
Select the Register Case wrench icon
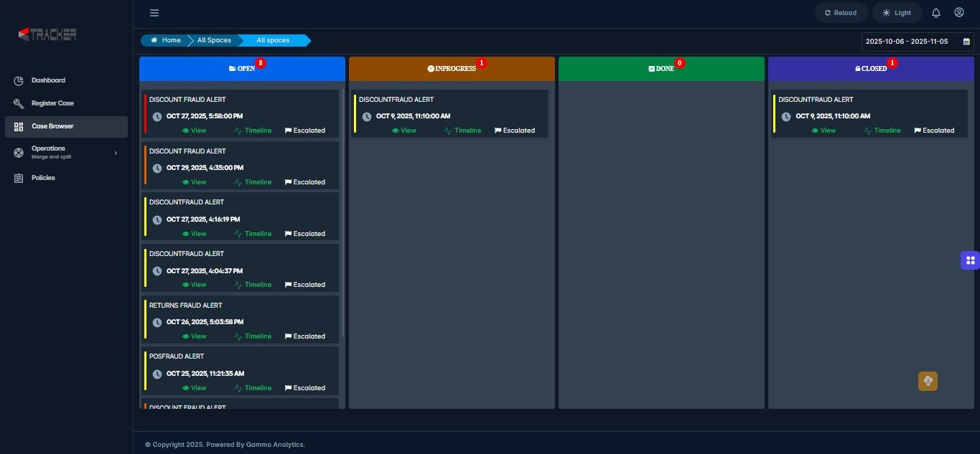18,103
